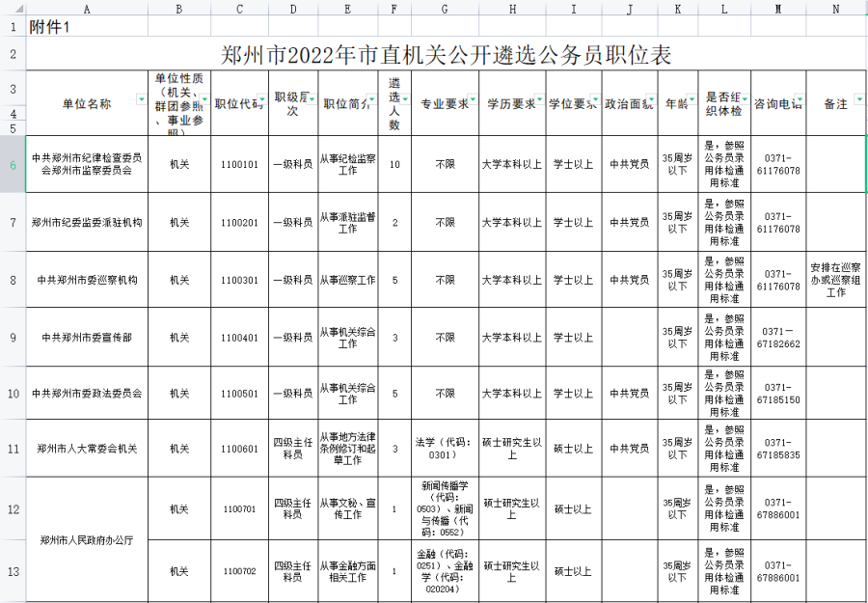Image resolution: width=868 pixels, height=603 pixels.
Task: Open the 备注 column filter dropdown
Action: 858,99
